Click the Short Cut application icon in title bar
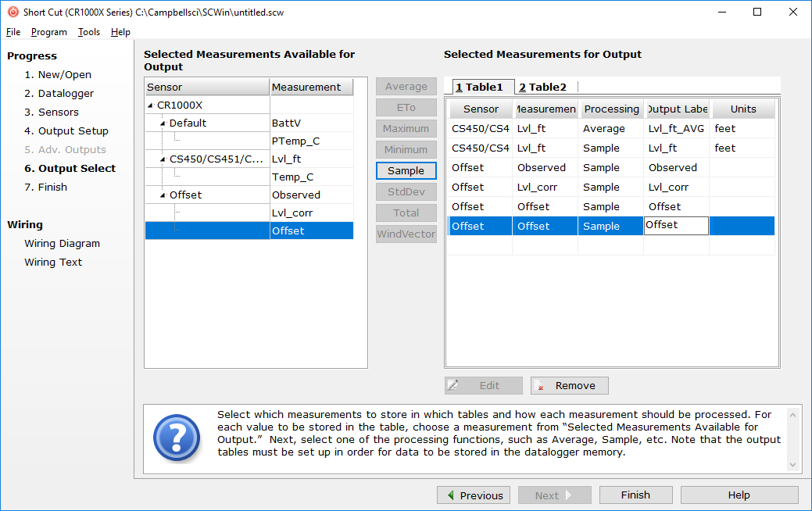 pos(13,12)
